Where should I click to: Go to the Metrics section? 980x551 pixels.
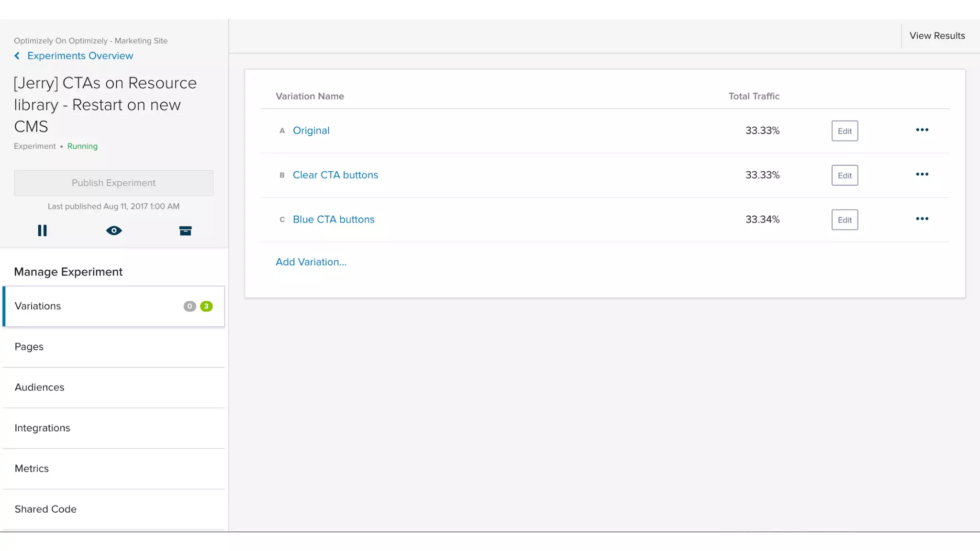pyautogui.click(x=32, y=469)
